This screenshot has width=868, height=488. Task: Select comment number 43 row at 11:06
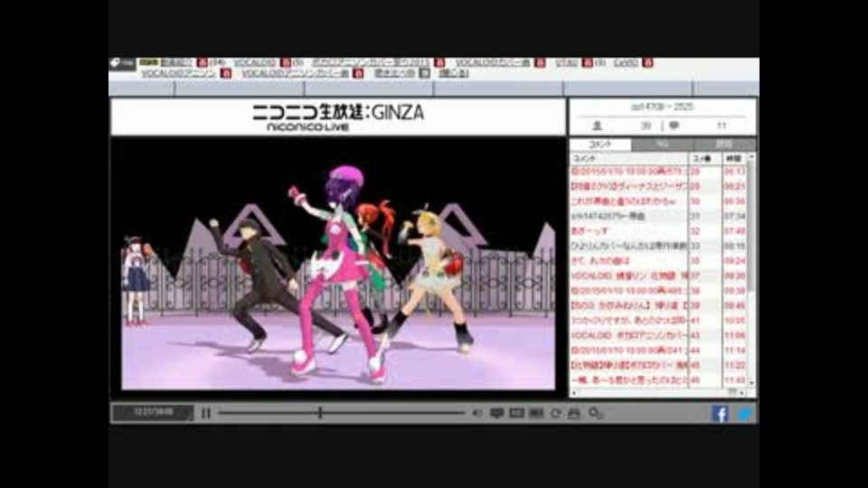tap(659, 336)
